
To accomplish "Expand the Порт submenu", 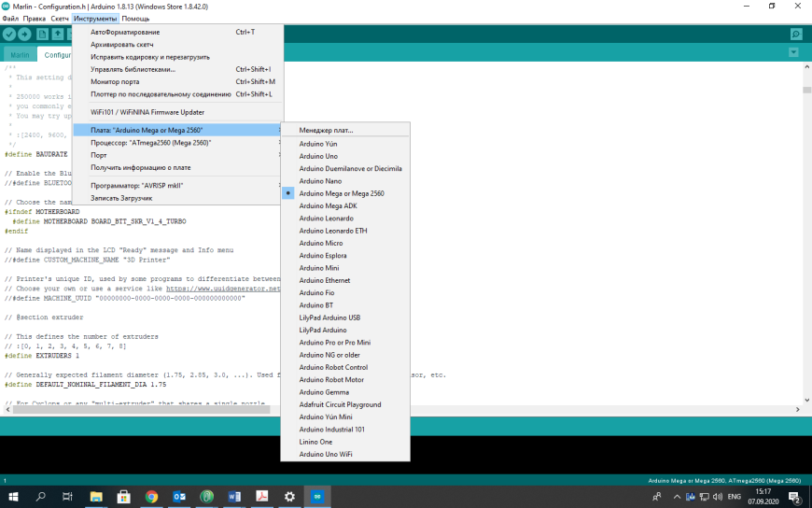I will coord(177,155).
